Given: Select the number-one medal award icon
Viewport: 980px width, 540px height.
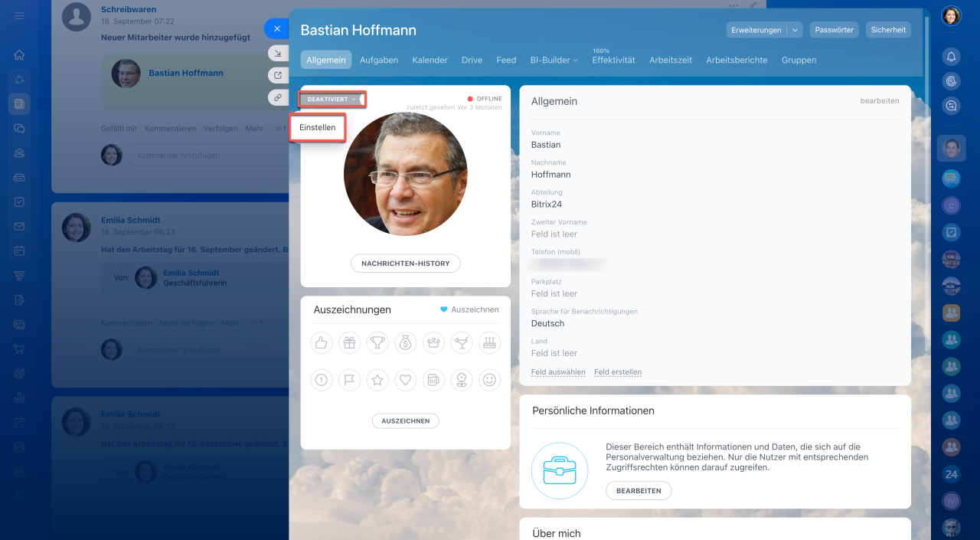Looking at the screenshot, I should click(322, 379).
